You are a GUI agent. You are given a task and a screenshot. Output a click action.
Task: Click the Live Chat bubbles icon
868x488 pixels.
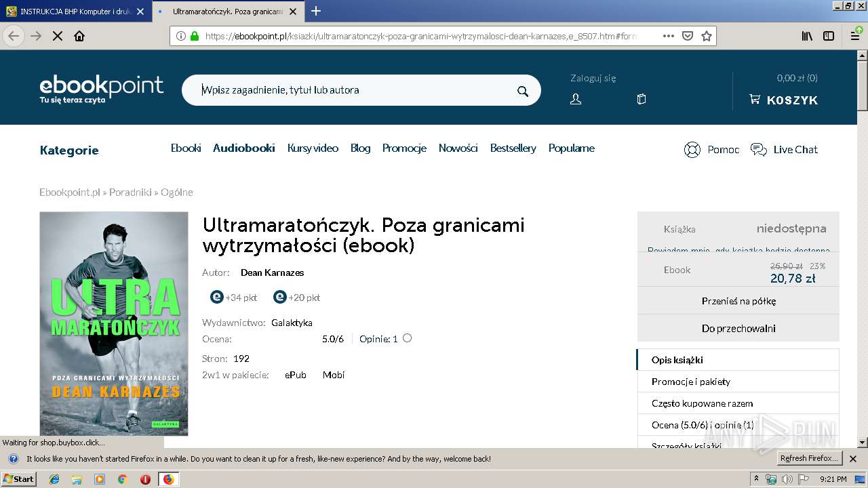[759, 150]
